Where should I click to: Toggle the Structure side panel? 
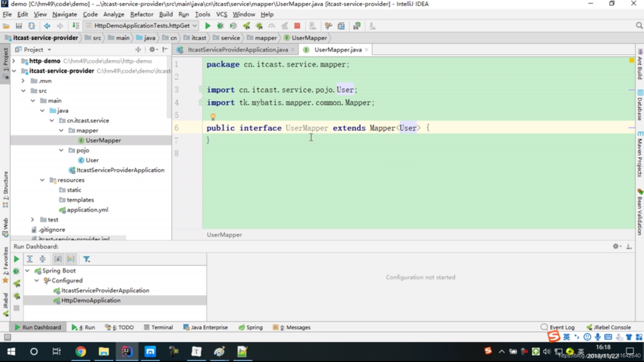(x=5, y=189)
